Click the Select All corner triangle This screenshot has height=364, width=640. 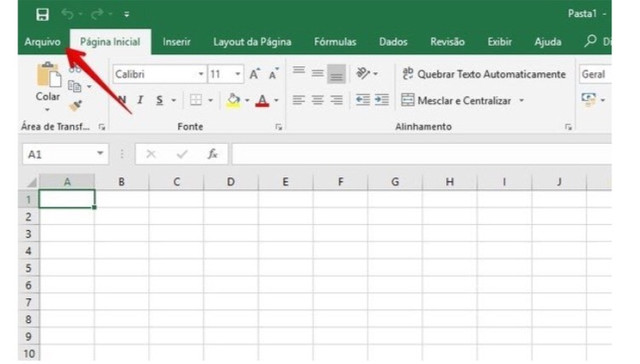(x=31, y=182)
